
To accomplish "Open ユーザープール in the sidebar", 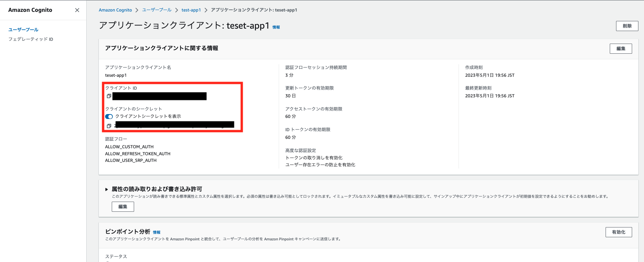I will coord(23,30).
